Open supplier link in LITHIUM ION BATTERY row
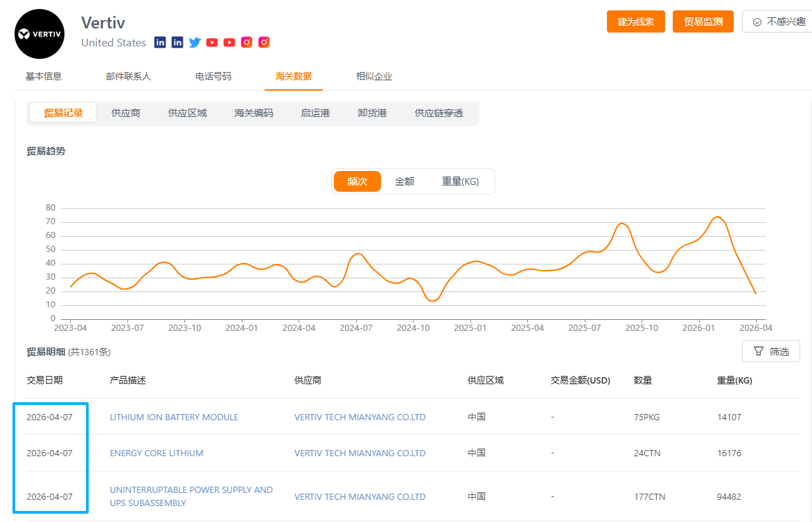This screenshot has height=522, width=812. coord(360,417)
